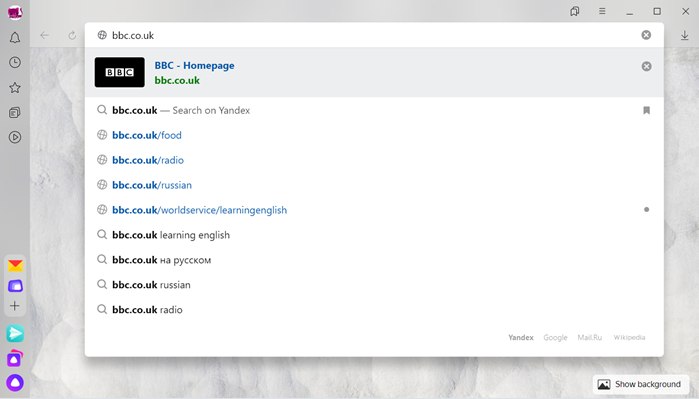699x399 pixels.
Task: Open browsing history clock icon
Action: coord(15,62)
